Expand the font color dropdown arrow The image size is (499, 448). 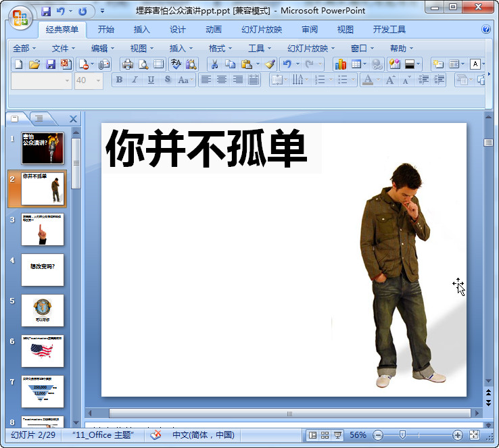point(378,80)
